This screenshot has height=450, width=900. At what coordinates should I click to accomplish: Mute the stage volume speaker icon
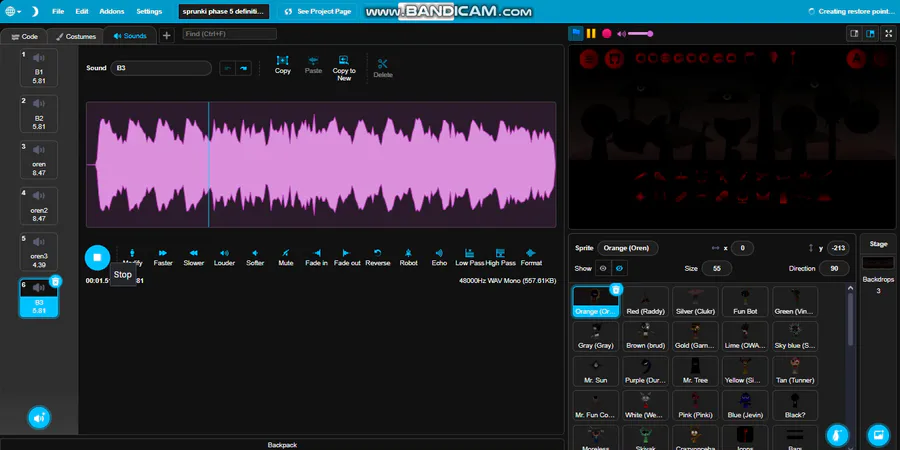621,34
